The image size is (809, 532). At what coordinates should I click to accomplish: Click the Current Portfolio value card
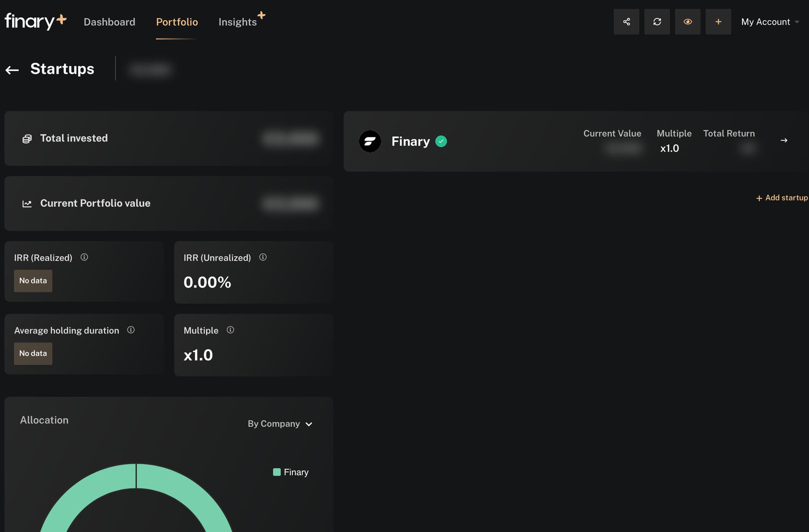coord(169,203)
